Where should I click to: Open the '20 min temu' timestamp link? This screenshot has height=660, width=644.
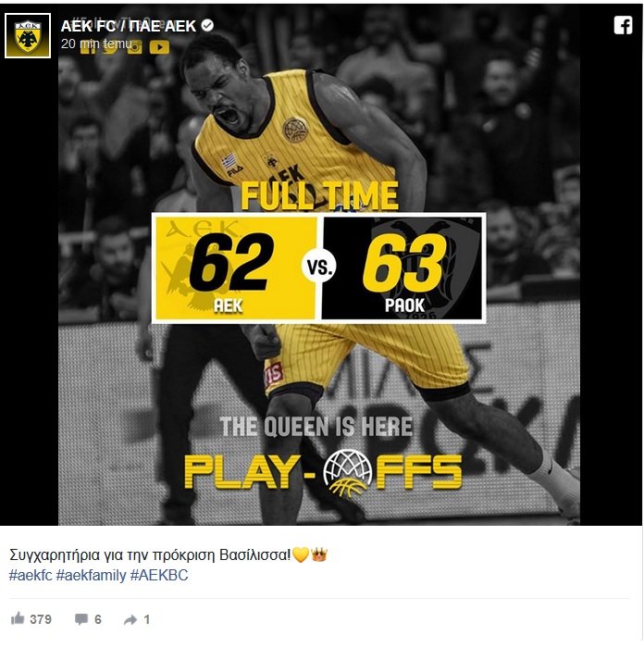pos(96,44)
